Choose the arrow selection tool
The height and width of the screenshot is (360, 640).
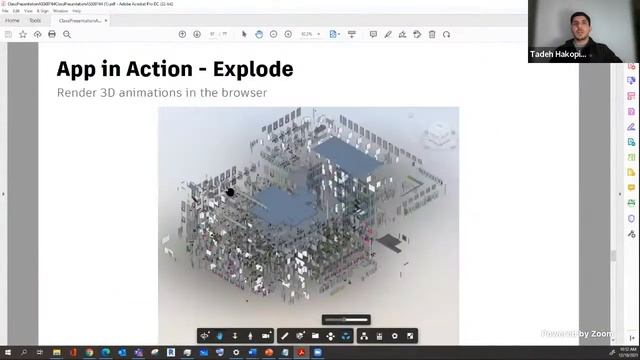pos(244,35)
